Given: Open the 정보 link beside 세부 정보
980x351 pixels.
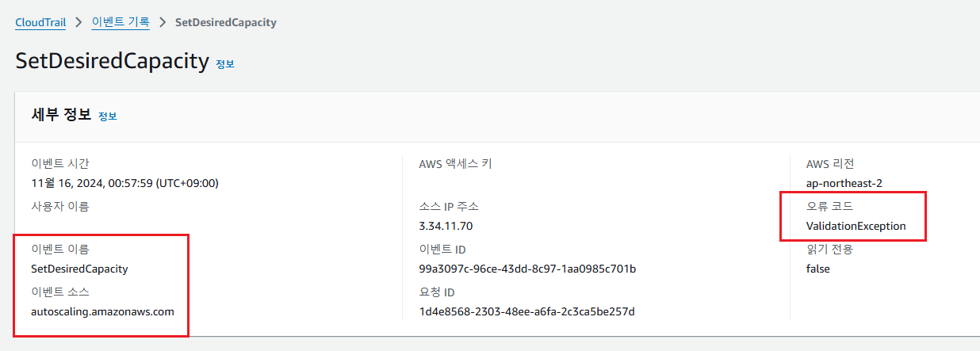Looking at the screenshot, I should [x=107, y=116].
